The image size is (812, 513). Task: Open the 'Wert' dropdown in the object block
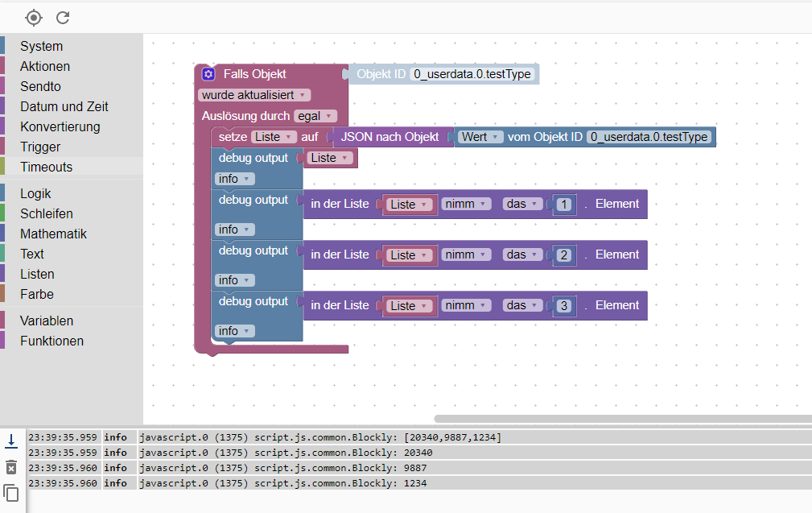pyautogui.click(x=480, y=137)
